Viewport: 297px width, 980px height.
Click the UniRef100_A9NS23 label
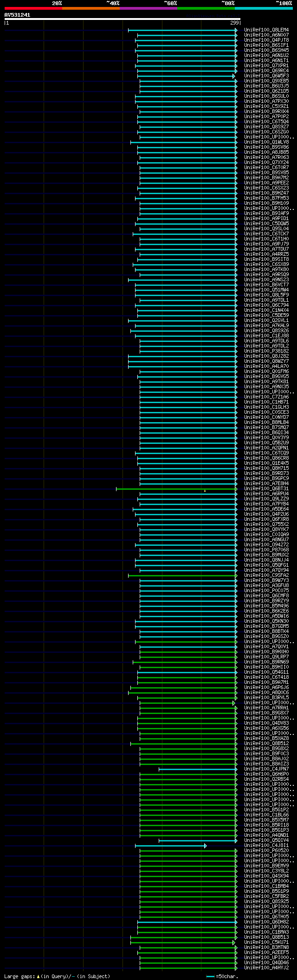[x=266, y=280]
